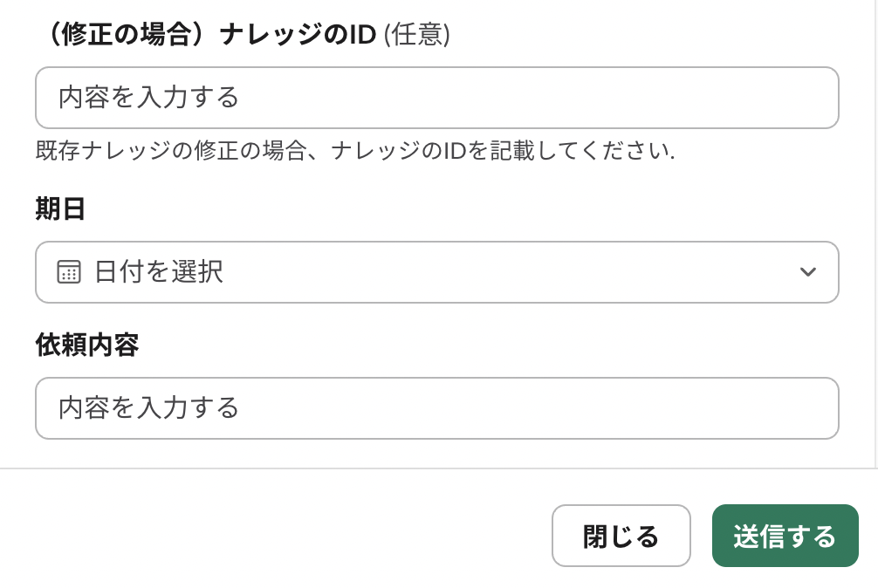Click the 依頼内容 field label
Screen dimensions: 878x588
pos(87,345)
